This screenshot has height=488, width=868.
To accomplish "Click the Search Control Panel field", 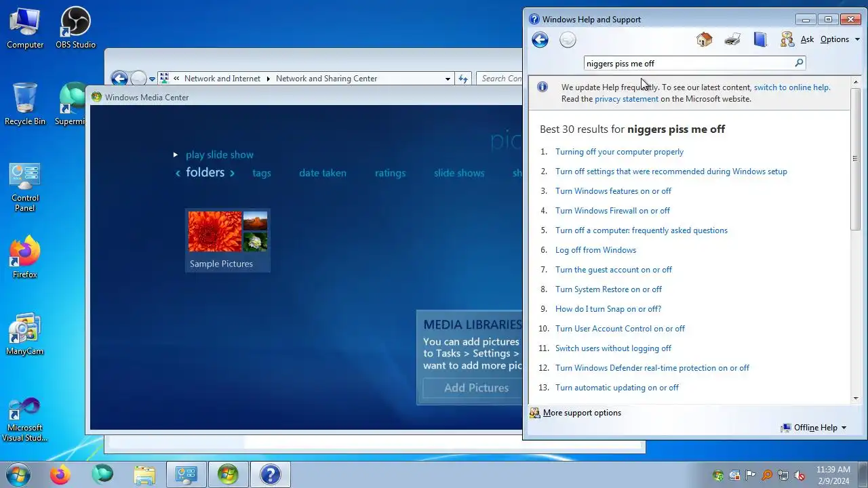I will (500, 79).
